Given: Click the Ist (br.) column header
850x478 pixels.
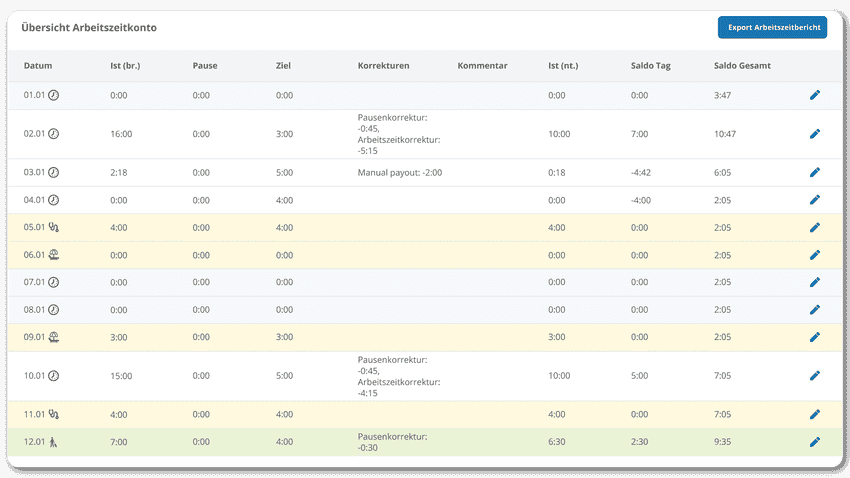Looking at the screenshot, I should [x=125, y=66].
